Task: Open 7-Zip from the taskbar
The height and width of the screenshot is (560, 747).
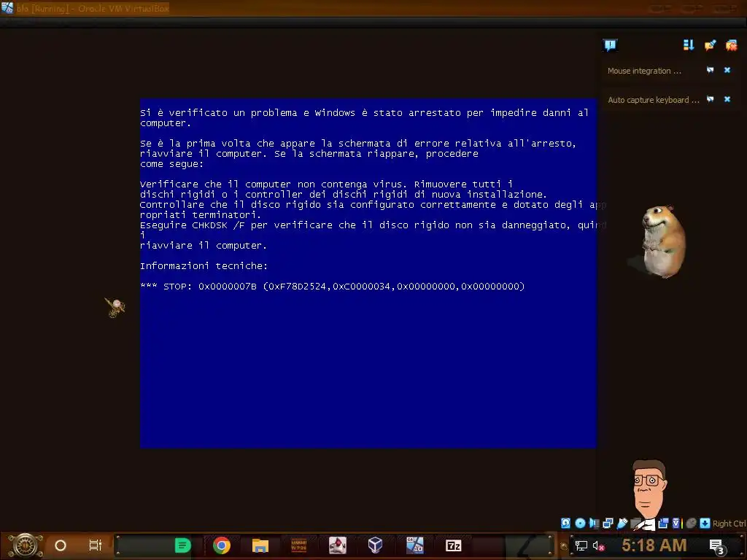Action: point(453,545)
